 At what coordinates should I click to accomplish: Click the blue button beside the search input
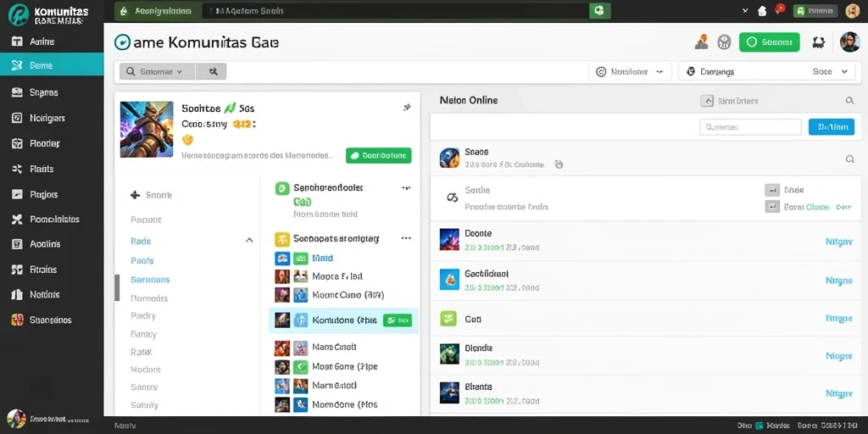831,127
